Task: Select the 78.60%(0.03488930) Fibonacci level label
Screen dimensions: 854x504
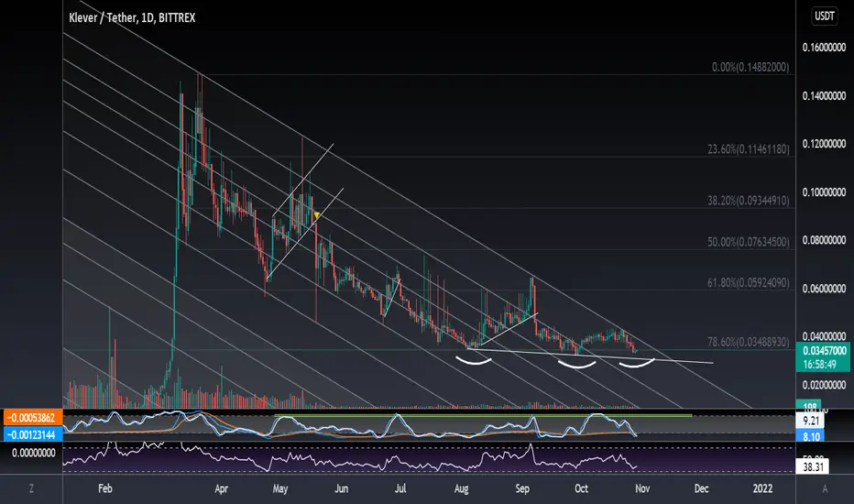Action: [749, 342]
